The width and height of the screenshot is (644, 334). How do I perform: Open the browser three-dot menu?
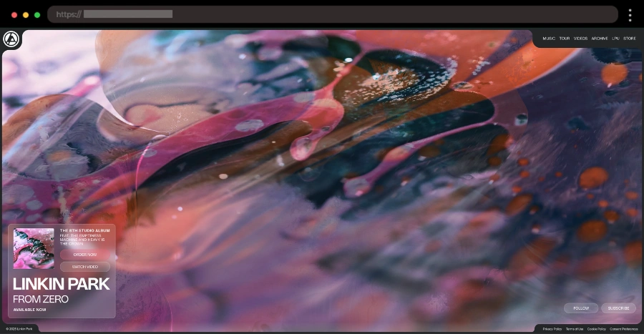point(630,15)
